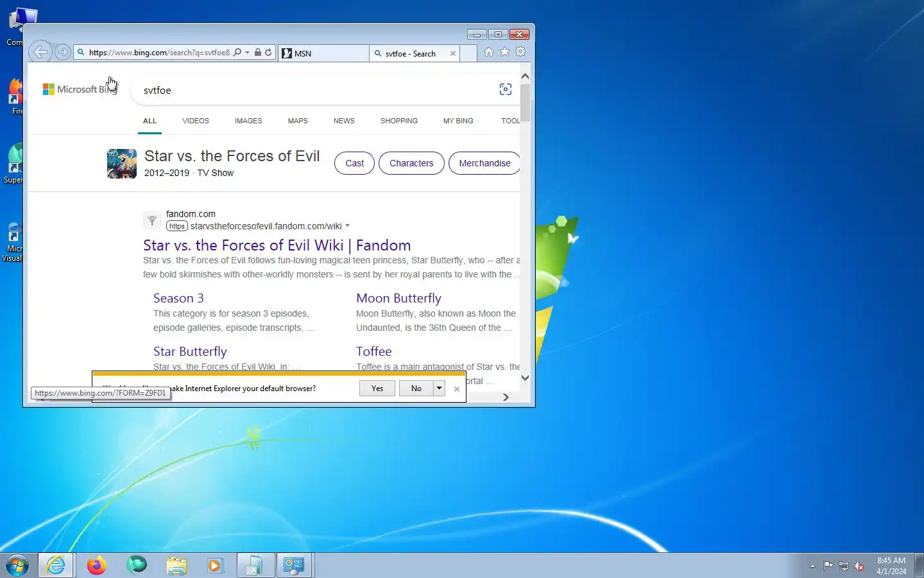Image resolution: width=924 pixels, height=578 pixels.
Task: Click the fandom.com site favicon
Action: click(x=152, y=220)
